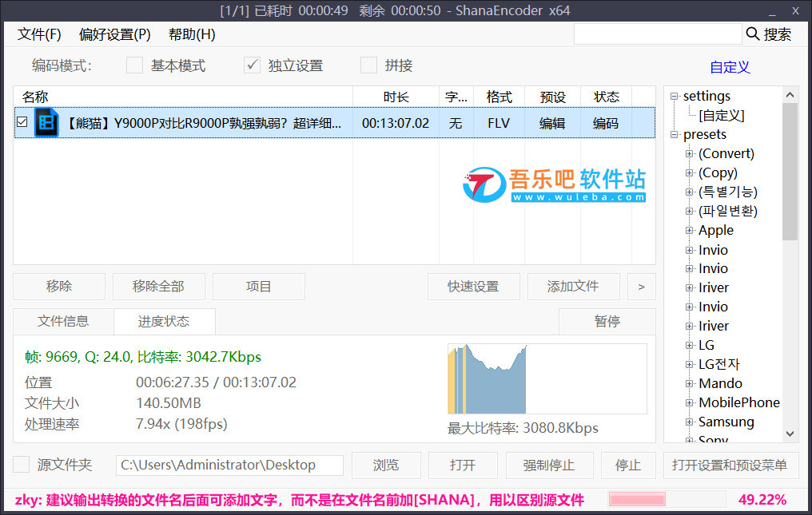Check the 源文件夹 checkbox

tap(22, 464)
